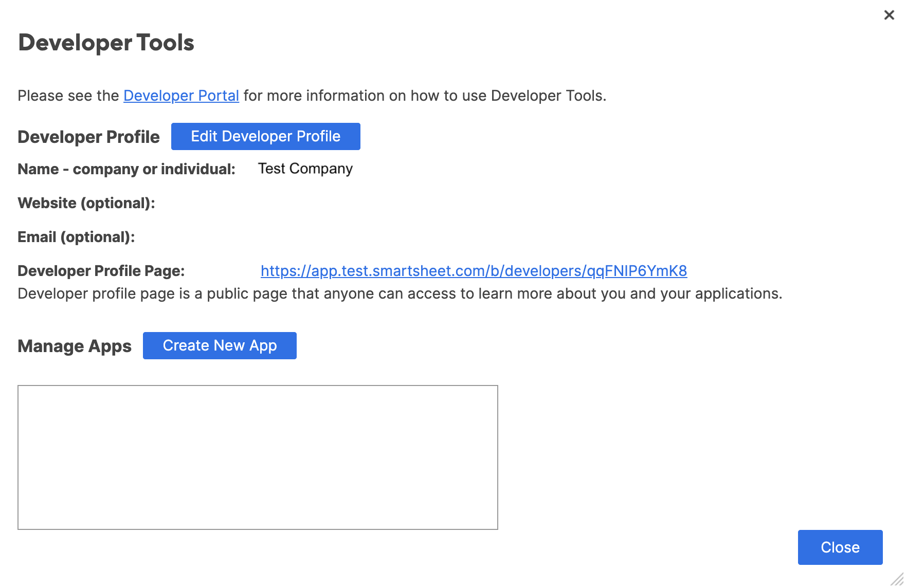Click the Email (optional) label
Screen dimensions: 906x588
pyautogui.click(x=76, y=237)
